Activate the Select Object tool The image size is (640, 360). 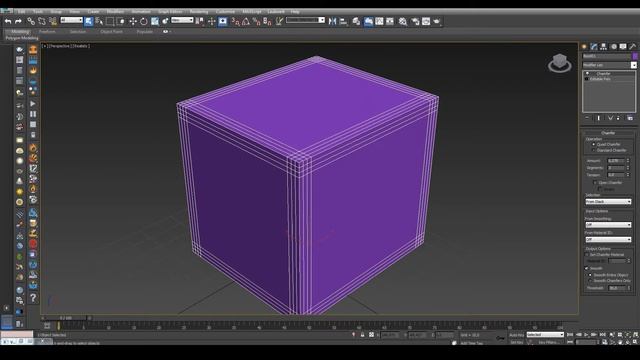click(89, 21)
